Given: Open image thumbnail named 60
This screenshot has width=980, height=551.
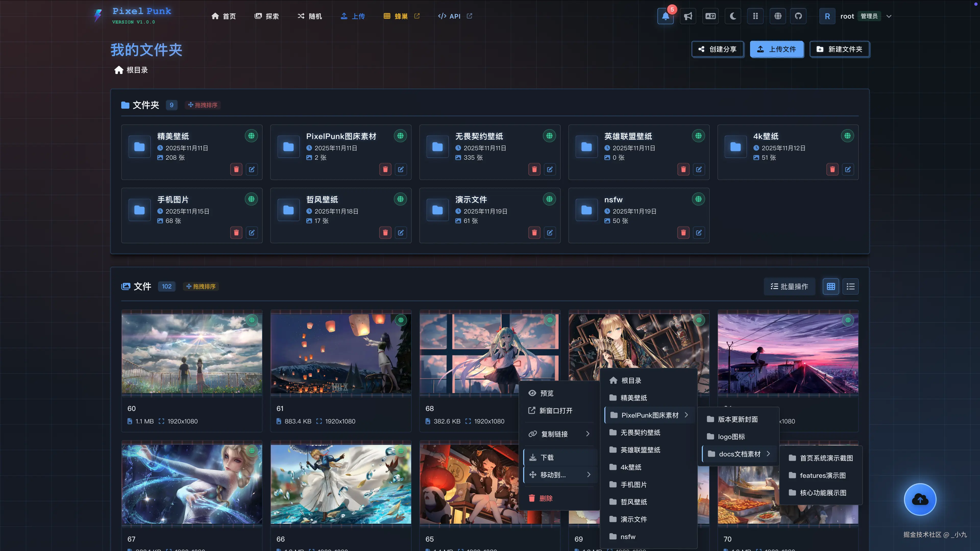Looking at the screenshot, I should tap(192, 354).
